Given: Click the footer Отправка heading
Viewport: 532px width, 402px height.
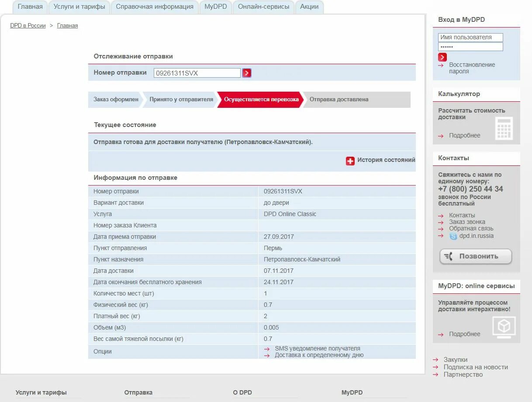Looking at the screenshot, I should coord(138,393).
